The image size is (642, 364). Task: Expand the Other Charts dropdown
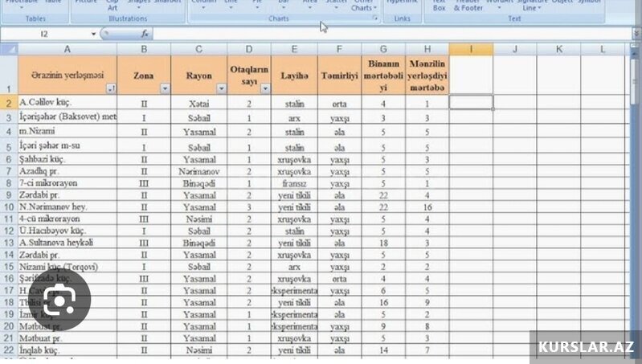(x=362, y=6)
